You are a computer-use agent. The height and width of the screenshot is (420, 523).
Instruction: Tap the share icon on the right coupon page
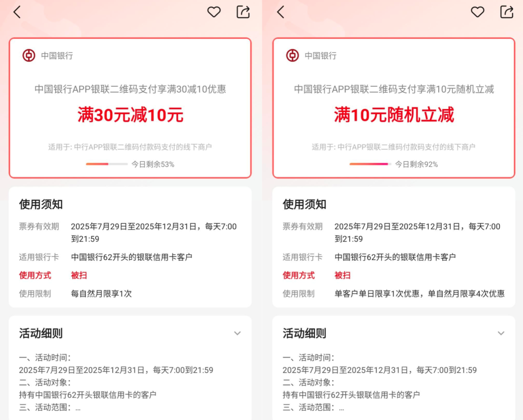click(x=507, y=12)
